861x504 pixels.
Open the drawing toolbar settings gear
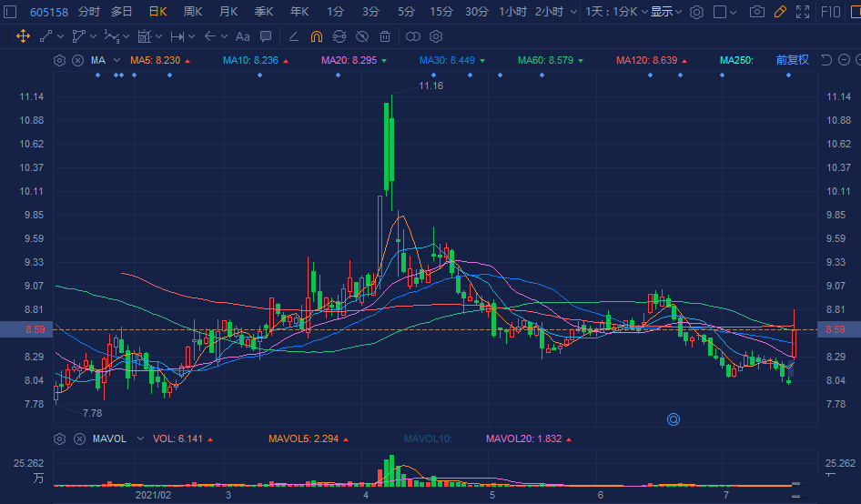[436, 36]
